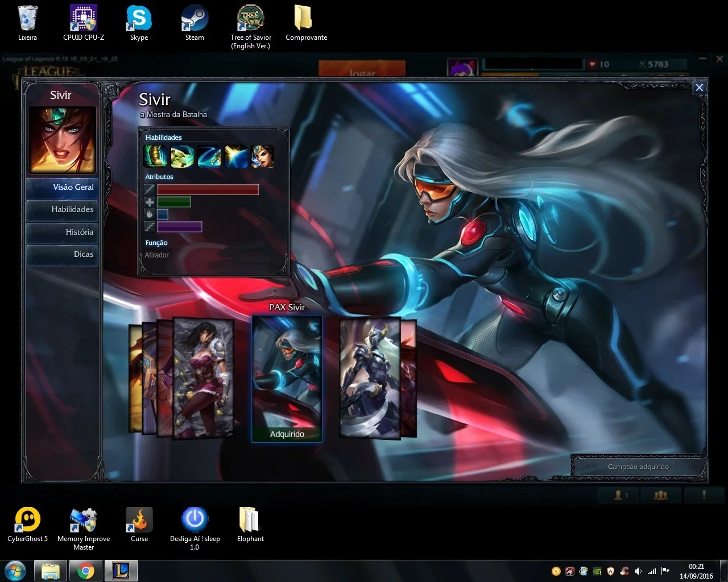Click the green defense attribute bar
728x582 pixels.
coord(173,202)
